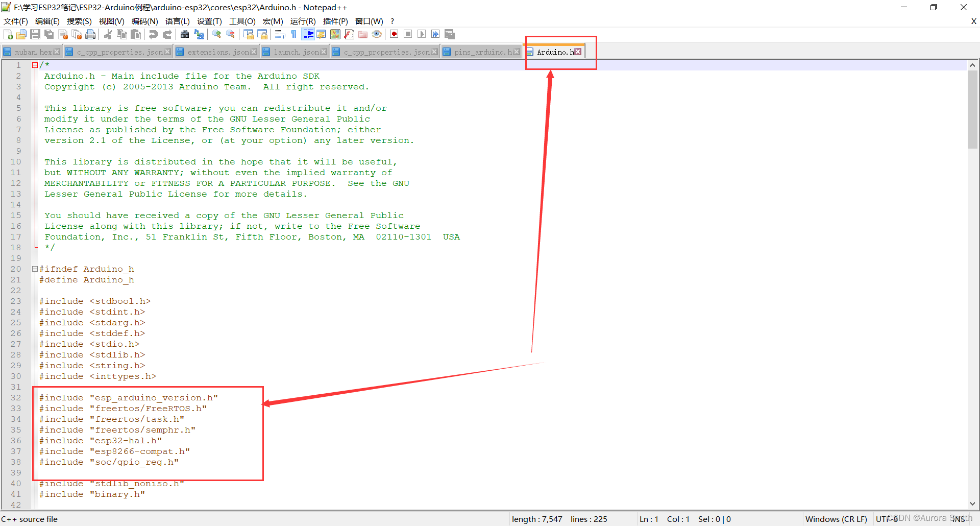Open the Function List panel icon

(349, 34)
